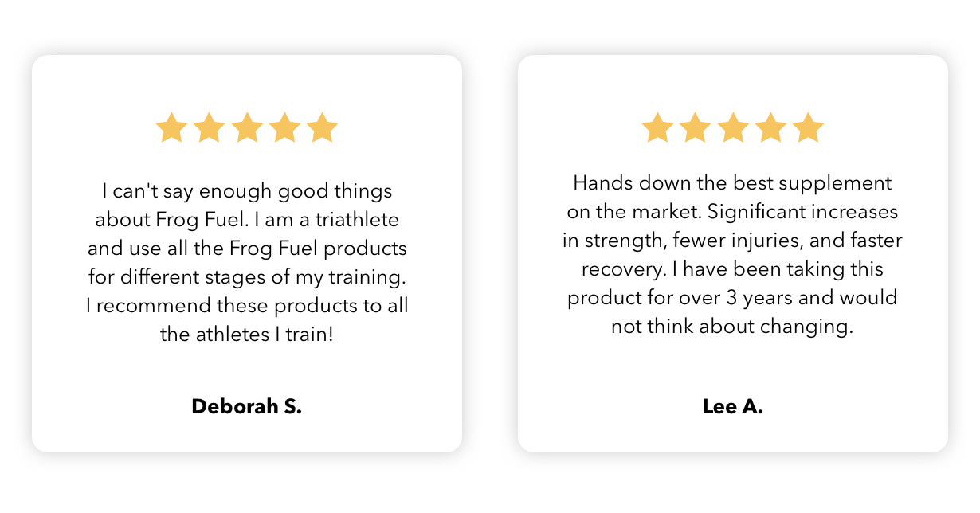Click the line "Hands down the best supplement"
The image size is (980, 513).
[733, 183]
